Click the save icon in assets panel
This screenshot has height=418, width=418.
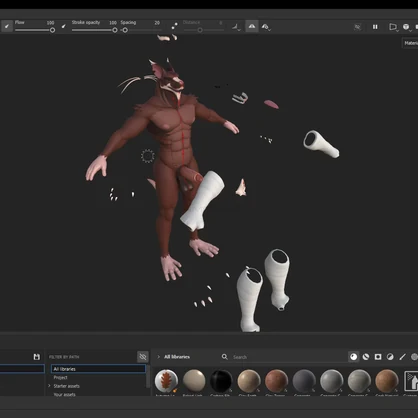(x=37, y=357)
